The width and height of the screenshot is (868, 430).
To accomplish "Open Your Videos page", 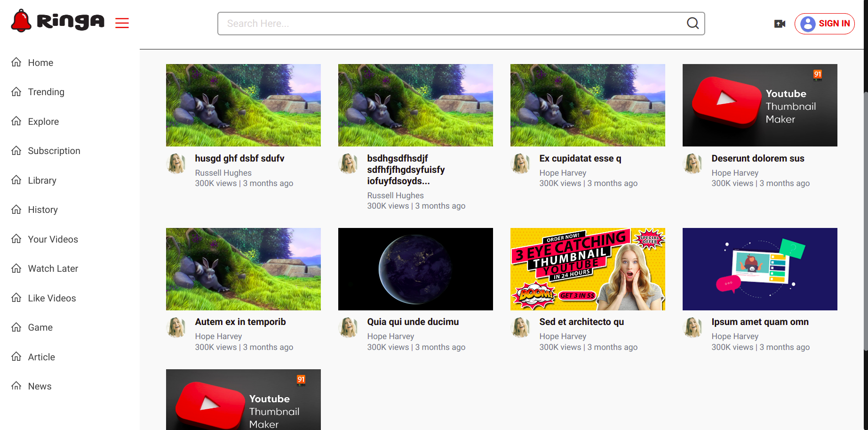I will click(x=53, y=239).
